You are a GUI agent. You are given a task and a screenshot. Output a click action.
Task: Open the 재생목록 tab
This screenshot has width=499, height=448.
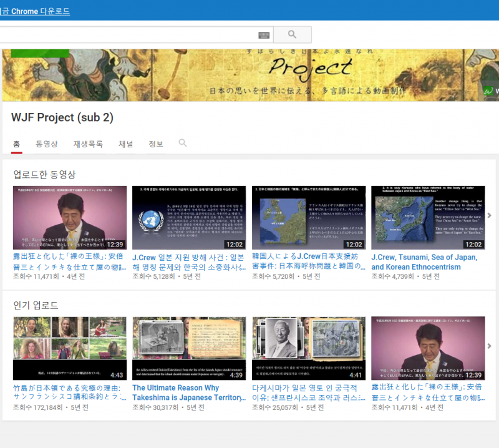[88, 144]
